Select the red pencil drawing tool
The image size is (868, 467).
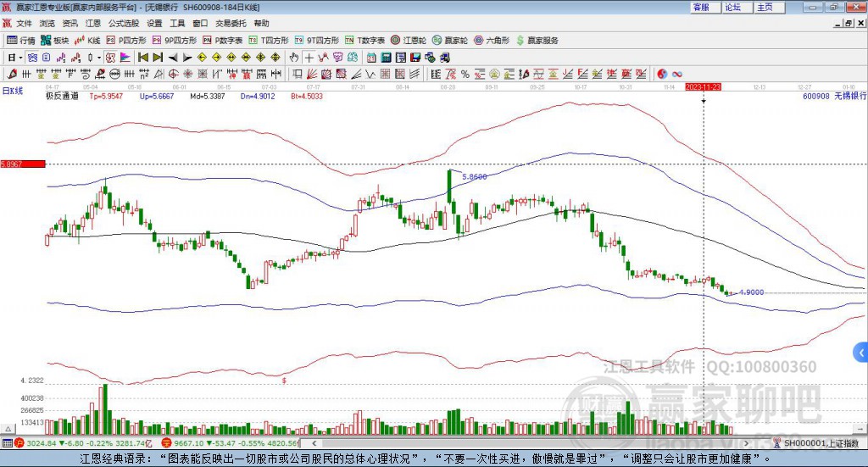point(12,74)
